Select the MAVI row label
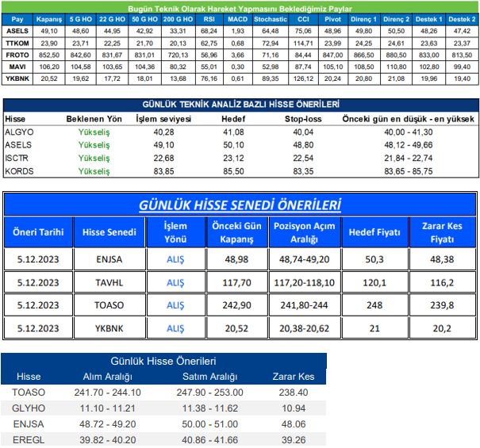 coord(17,67)
